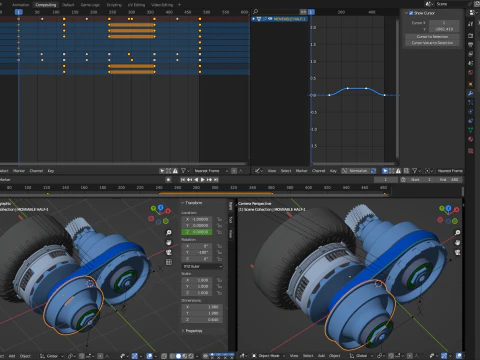480x360 pixels.
Task: Play the animation in reverse
Action: click(x=196, y=180)
